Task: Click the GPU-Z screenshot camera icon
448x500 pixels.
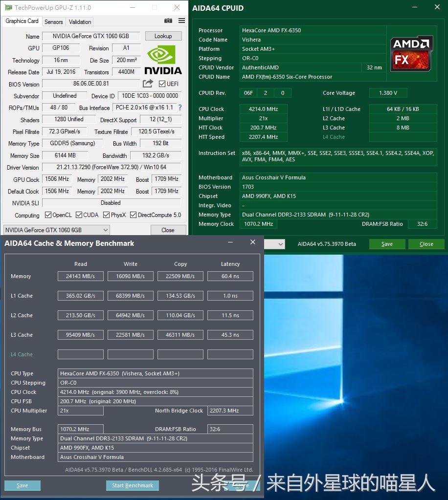Action: (168, 21)
